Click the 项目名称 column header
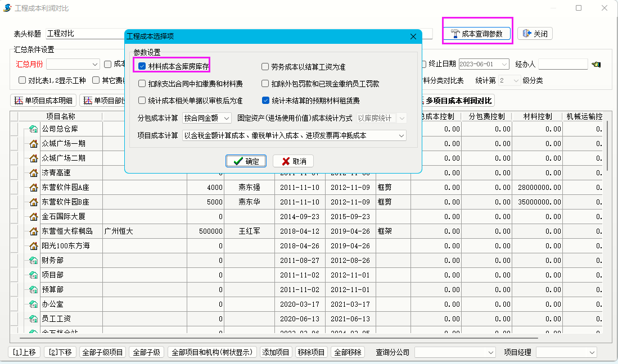618x364 pixels. point(61,116)
